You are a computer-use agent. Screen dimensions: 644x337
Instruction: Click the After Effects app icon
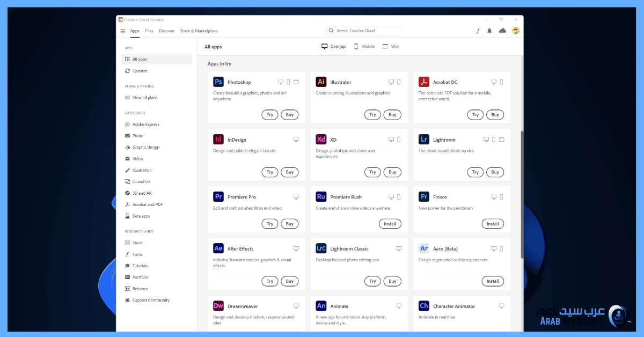[218, 248]
